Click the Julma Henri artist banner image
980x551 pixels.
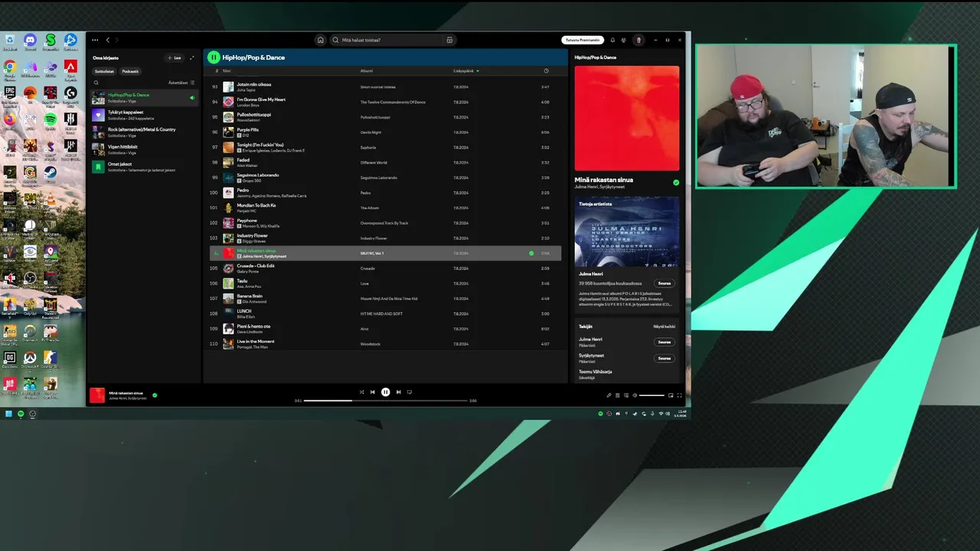click(x=626, y=232)
